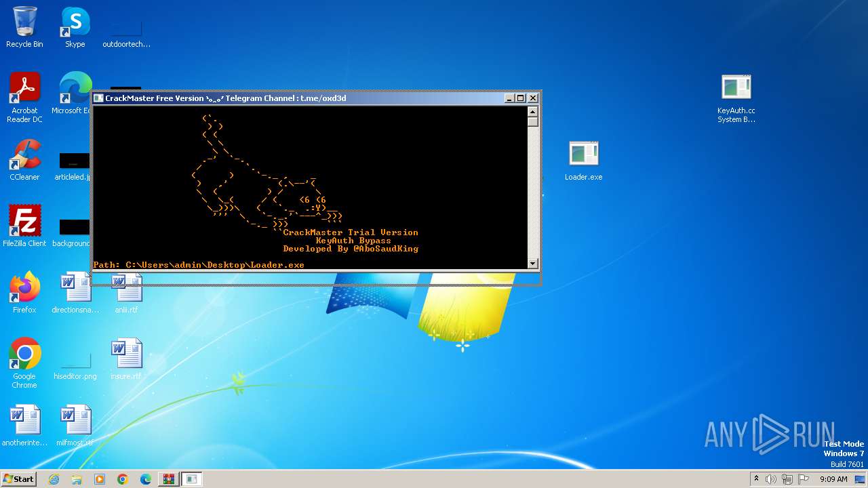Open directionsna Word document icon
Screen dimensions: 868x488
pyautogui.click(x=75, y=293)
